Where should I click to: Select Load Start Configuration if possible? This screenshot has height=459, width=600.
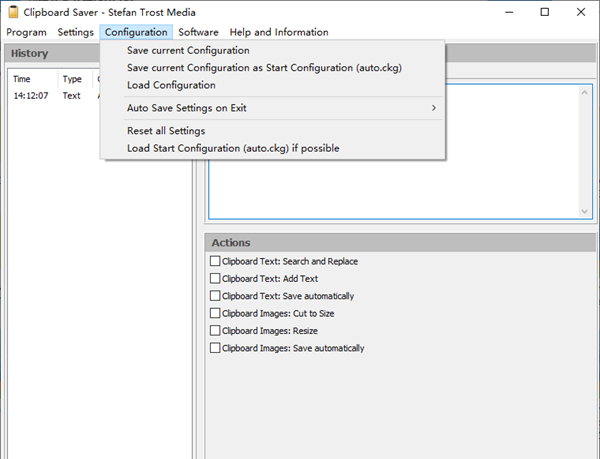(x=272, y=148)
